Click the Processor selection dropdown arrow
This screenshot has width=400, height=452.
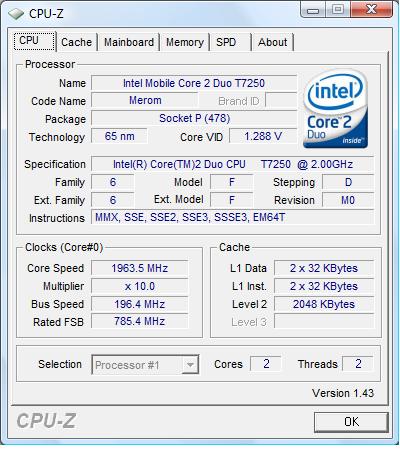[x=190, y=365]
